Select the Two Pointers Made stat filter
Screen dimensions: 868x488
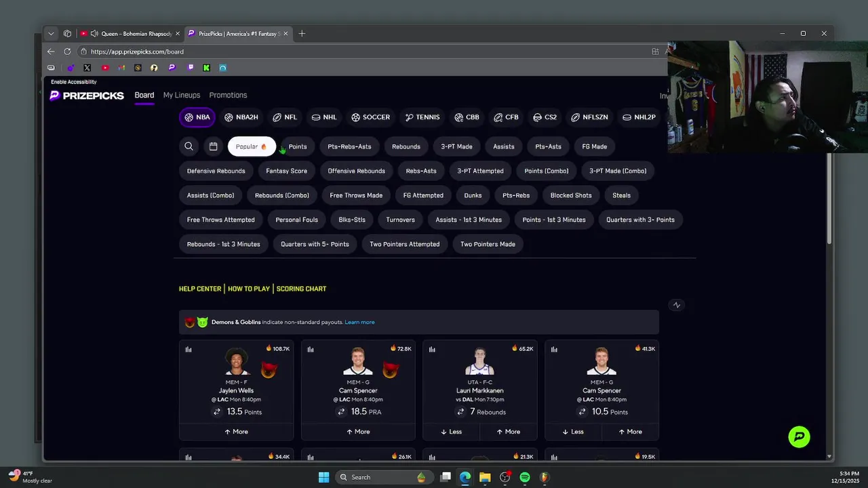coord(488,244)
